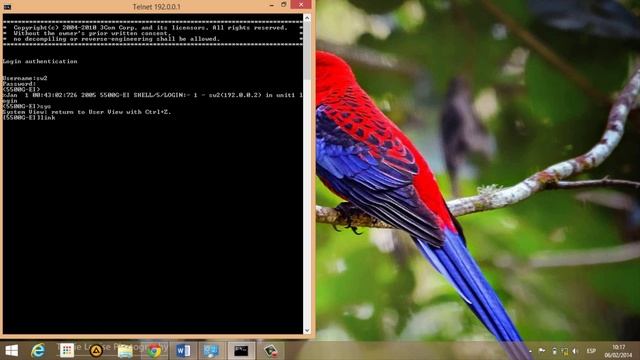Click the Telnet scrollbar down arrow

pyautogui.click(x=307, y=330)
